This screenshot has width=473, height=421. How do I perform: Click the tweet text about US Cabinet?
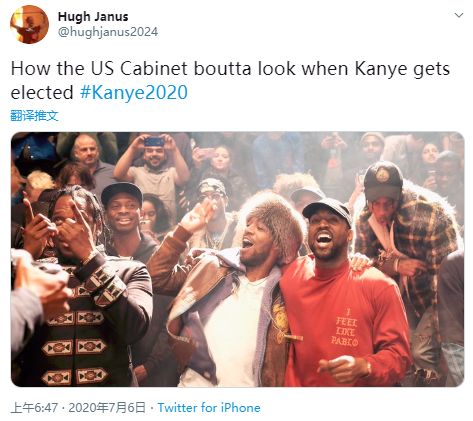click(230, 80)
